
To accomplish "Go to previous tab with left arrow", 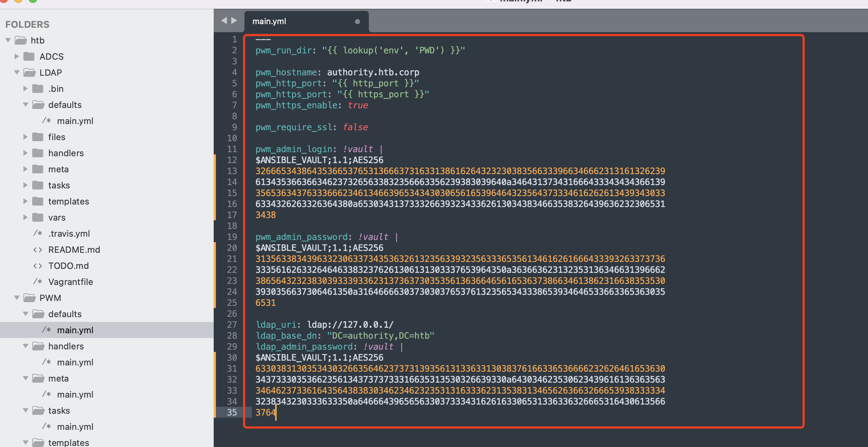I will [x=224, y=20].
